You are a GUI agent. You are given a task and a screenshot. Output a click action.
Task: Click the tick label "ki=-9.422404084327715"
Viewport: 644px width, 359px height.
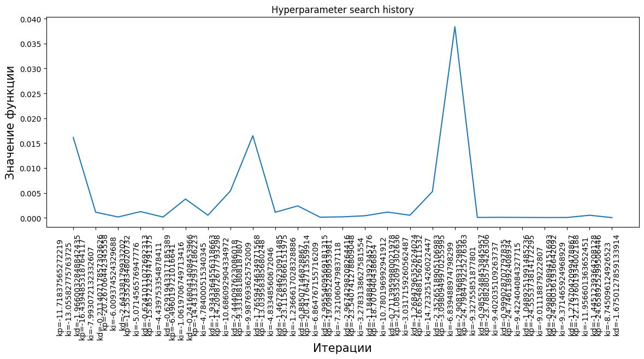tap(517, 288)
